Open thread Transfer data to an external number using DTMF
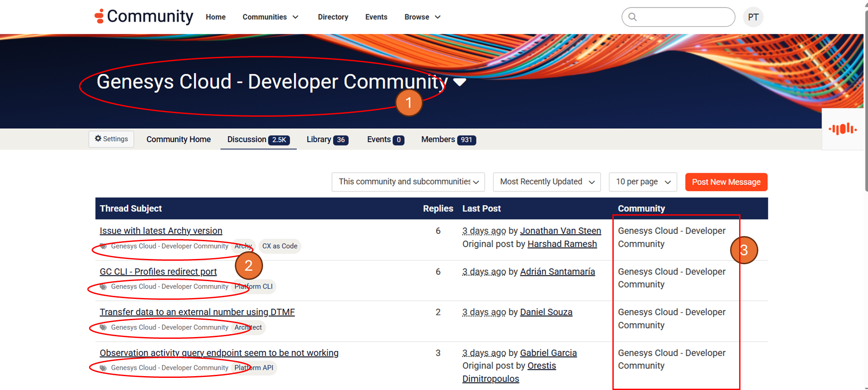This screenshot has width=868, height=390. click(x=197, y=312)
